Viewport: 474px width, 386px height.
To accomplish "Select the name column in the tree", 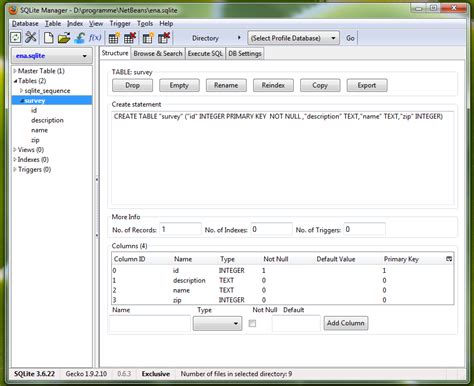I will [39, 130].
